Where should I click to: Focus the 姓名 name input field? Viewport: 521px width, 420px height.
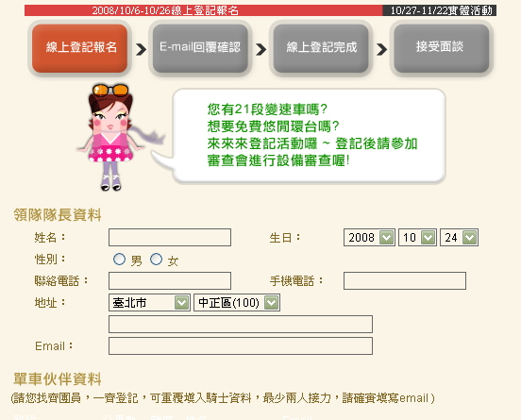point(170,237)
